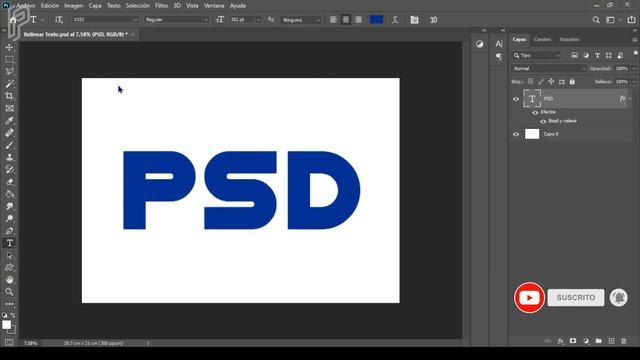Open the Opacidad value dropdown arrow
Viewport: 640px width, 360px height.
coord(634,69)
